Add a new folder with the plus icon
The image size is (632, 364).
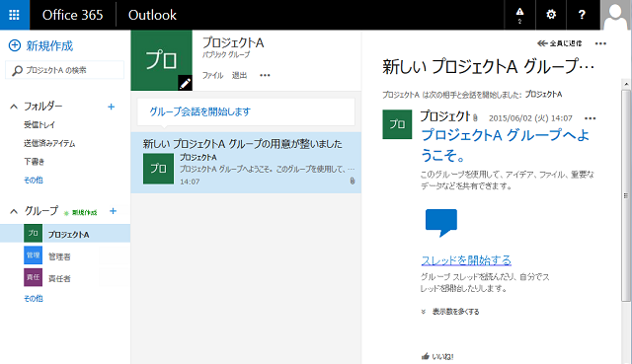[x=112, y=107]
